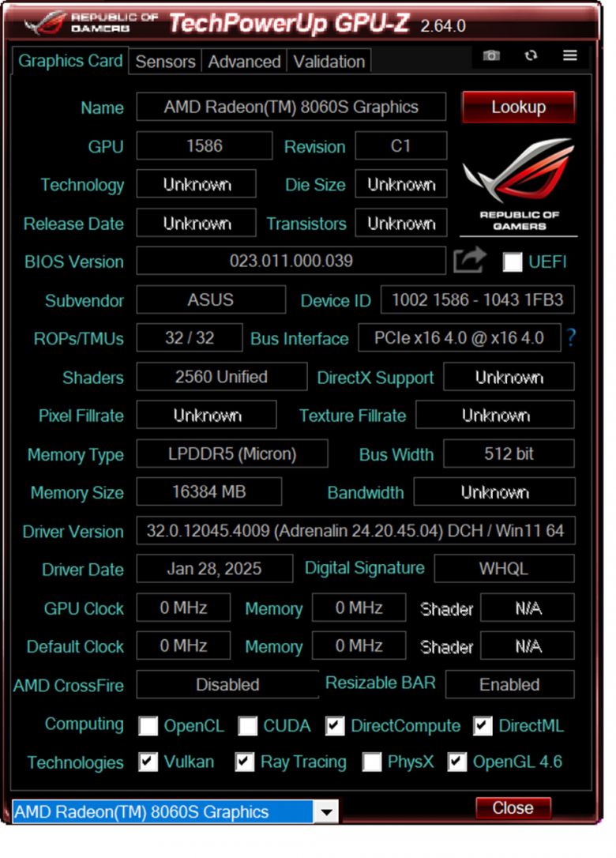616x858 pixels.
Task: Click the Release Date value Unknown
Action: pos(197,223)
